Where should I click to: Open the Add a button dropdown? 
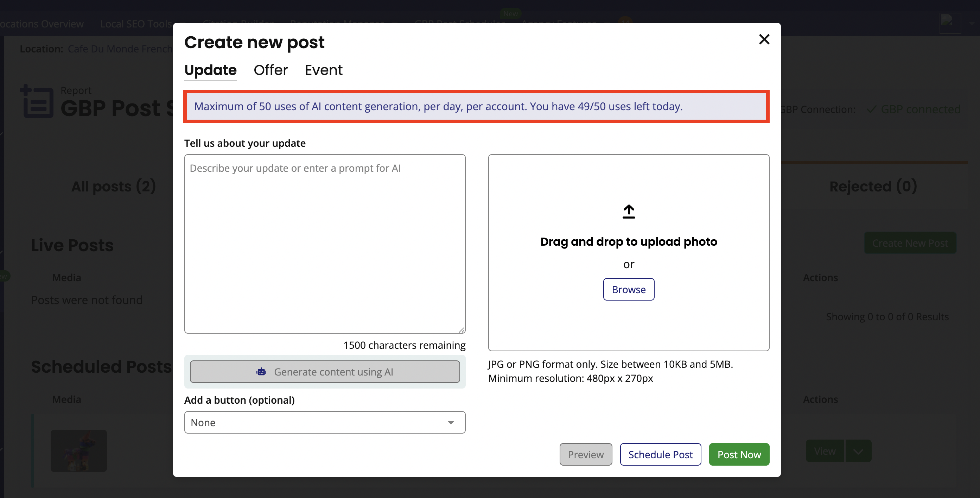click(x=325, y=422)
